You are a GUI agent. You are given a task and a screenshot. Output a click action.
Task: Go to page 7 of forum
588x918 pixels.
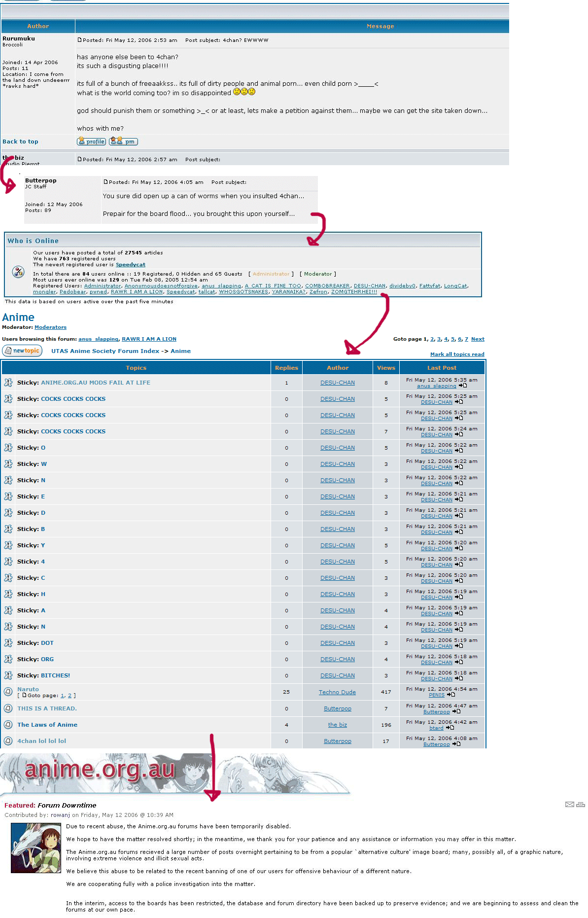click(466, 339)
